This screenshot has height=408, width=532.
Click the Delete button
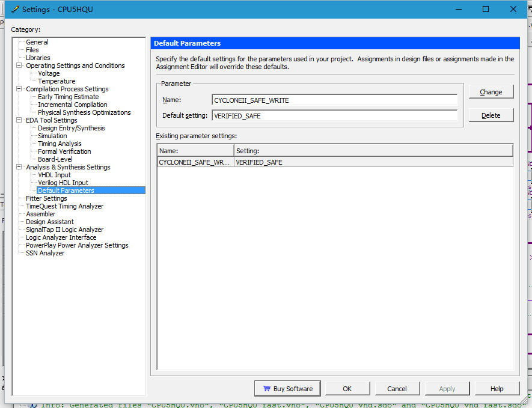point(491,115)
